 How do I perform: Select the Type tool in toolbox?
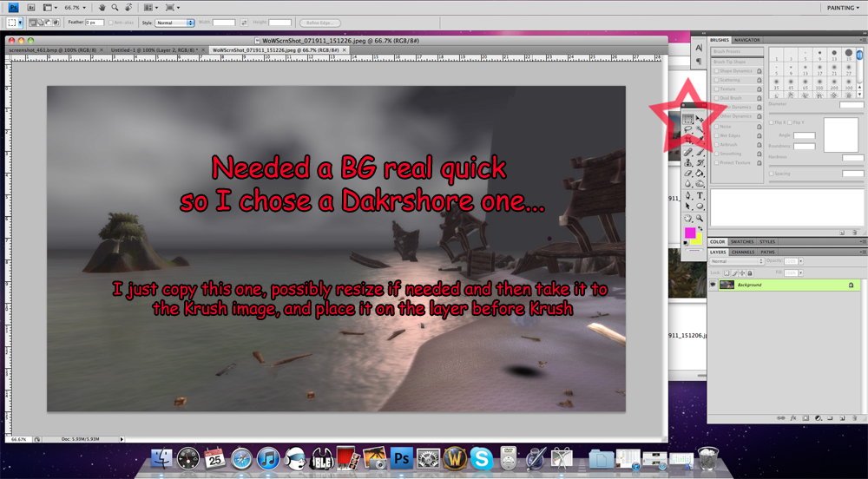click(x=700, y=196)
